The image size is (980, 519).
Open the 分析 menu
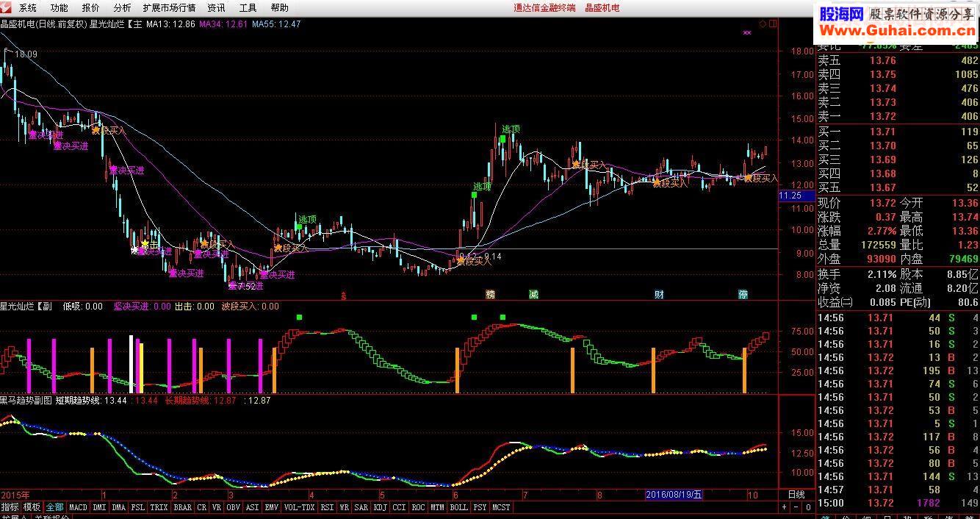123,8
